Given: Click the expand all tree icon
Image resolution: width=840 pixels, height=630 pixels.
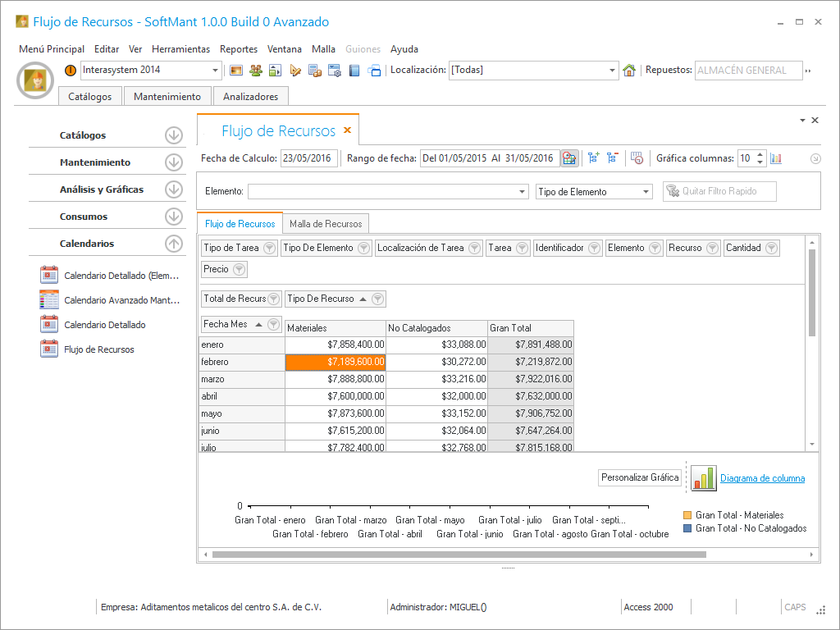Looking at the screenshot, I should 594,158.
